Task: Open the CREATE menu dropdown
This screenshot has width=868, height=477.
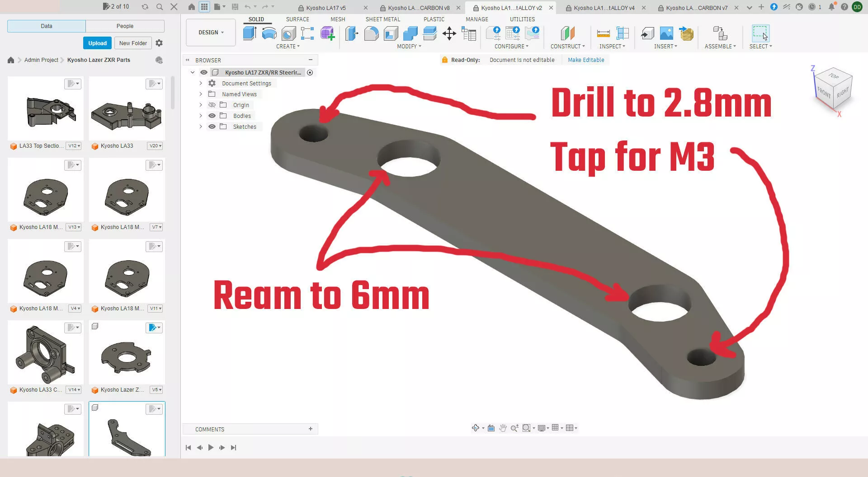Action: coord(288,47)
